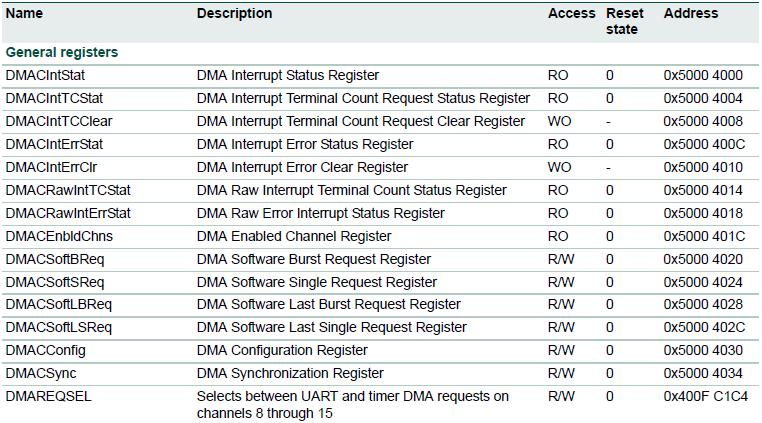
Task: Select the Access column header
Action: coord(571,14)
